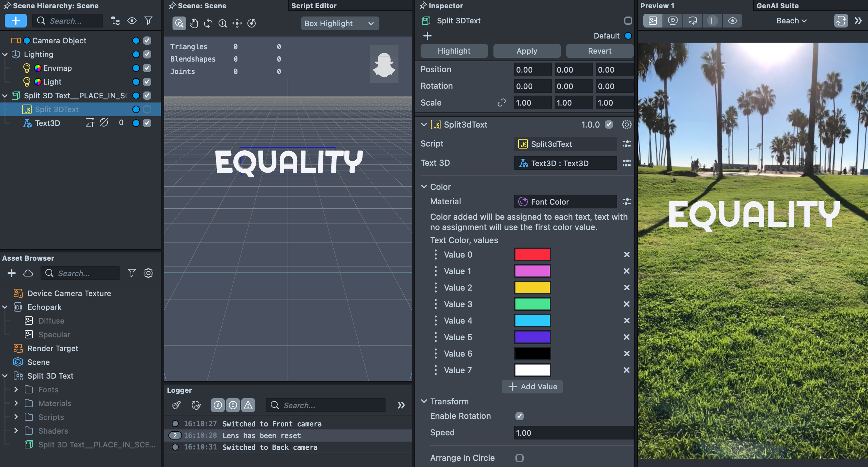Click the pause icon in Preview toolbar
Screen dimensions: 868x467
coord(712,21)
